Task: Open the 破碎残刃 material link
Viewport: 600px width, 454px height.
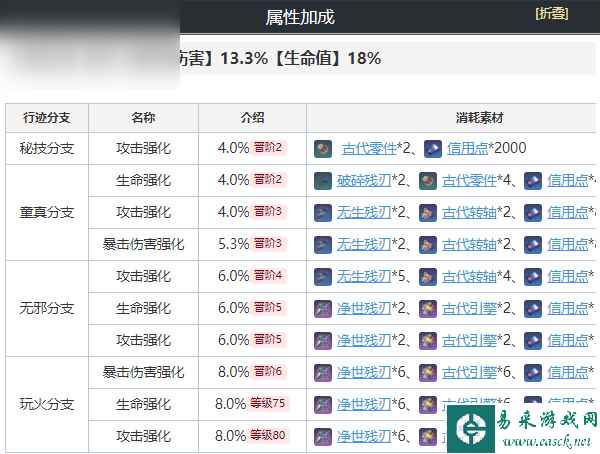Action: (x=367, y=180)
